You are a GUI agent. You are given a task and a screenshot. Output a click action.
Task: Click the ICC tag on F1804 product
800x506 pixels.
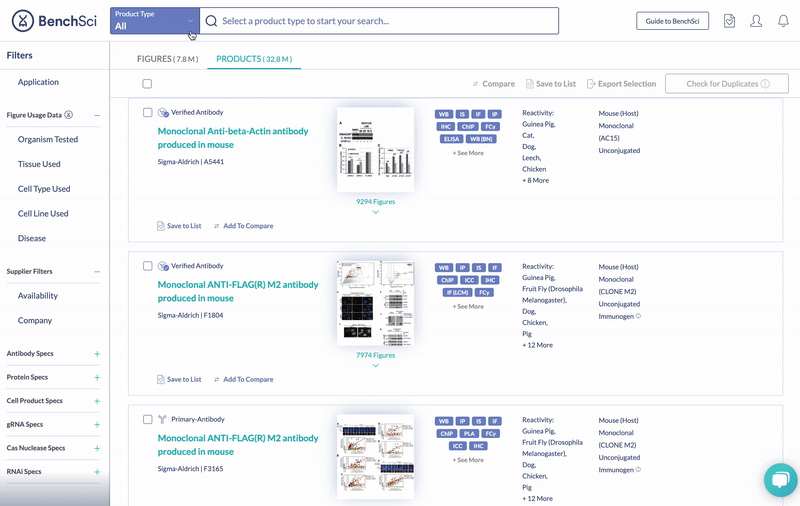tap(469, 280)
